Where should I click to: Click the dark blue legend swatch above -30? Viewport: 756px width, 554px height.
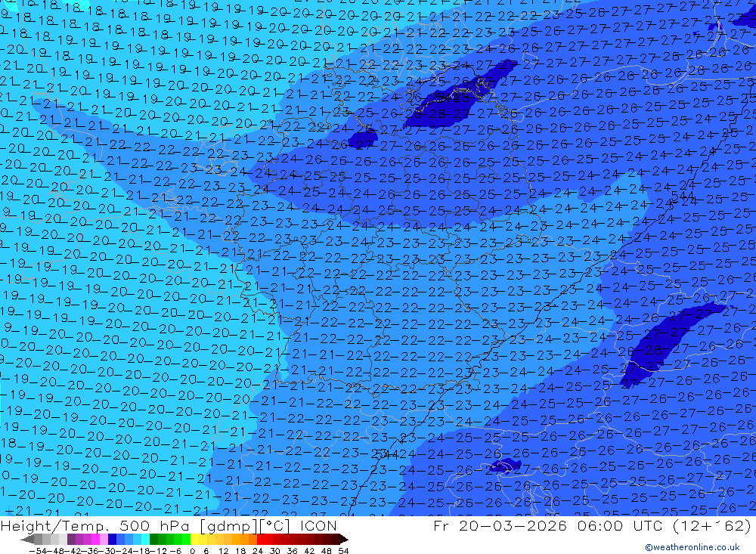coord(112,539)
